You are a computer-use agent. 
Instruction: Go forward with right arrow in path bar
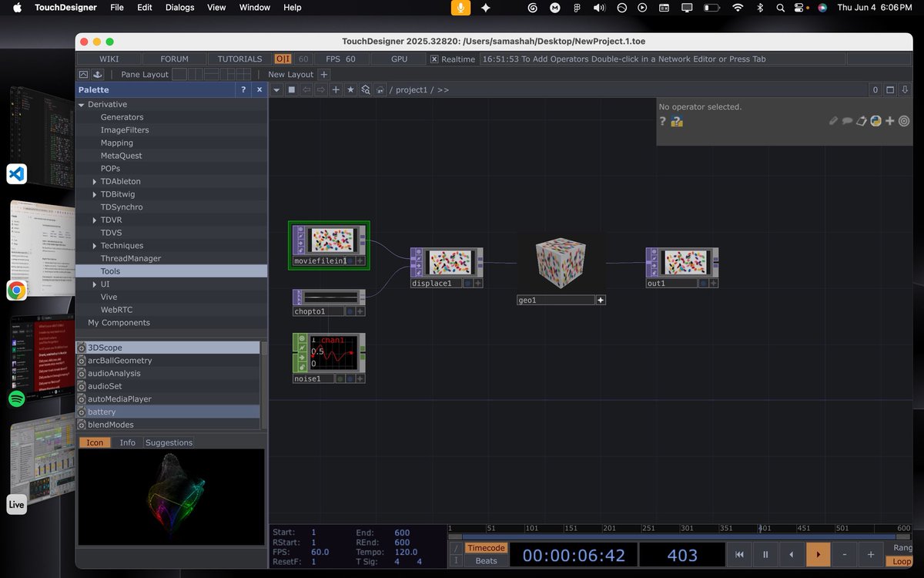pyautogui.click(x=321, y=89)
